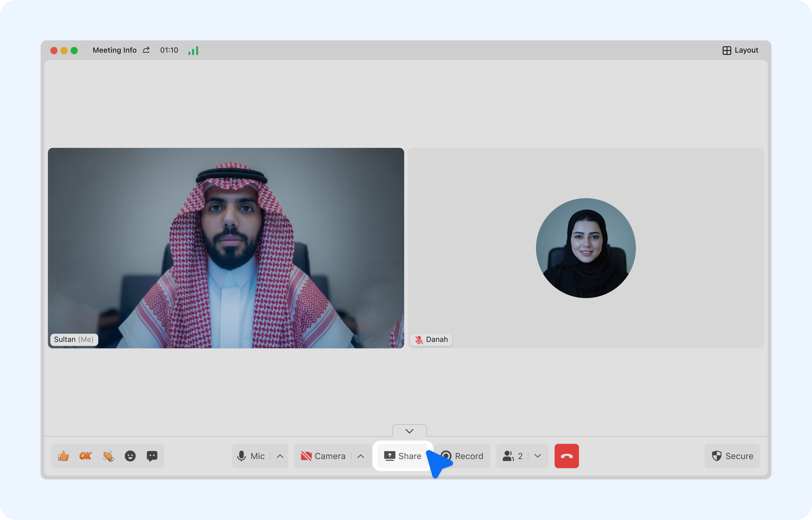Select Danah's profile picture tile

586,248
